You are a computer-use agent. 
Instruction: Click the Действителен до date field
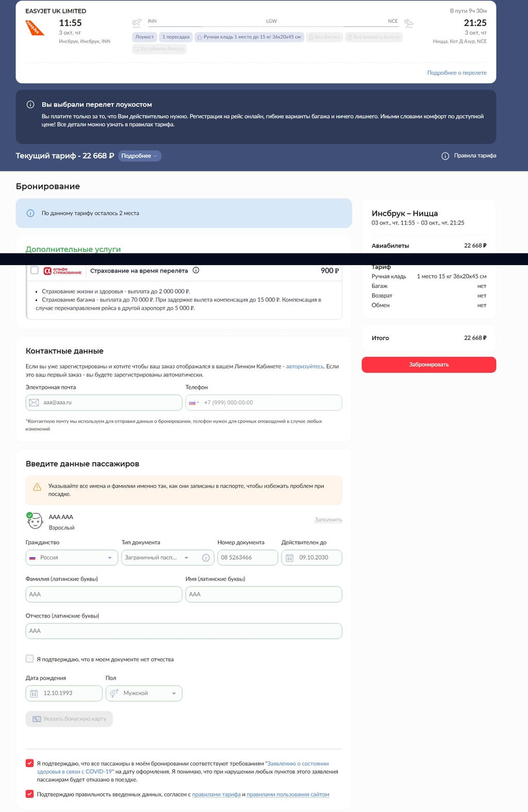311,558
